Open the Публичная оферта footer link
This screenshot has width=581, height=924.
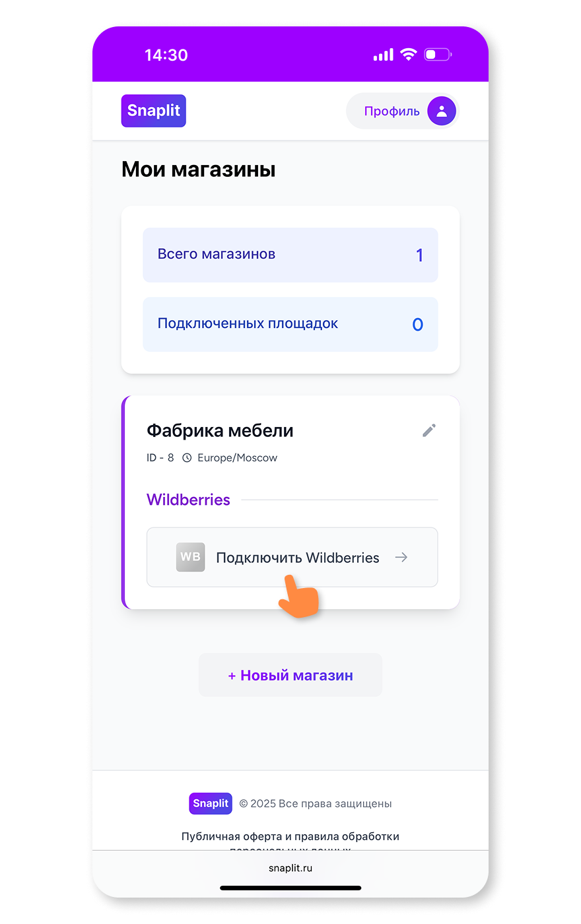pyautogui.click(x=290, y=836)
